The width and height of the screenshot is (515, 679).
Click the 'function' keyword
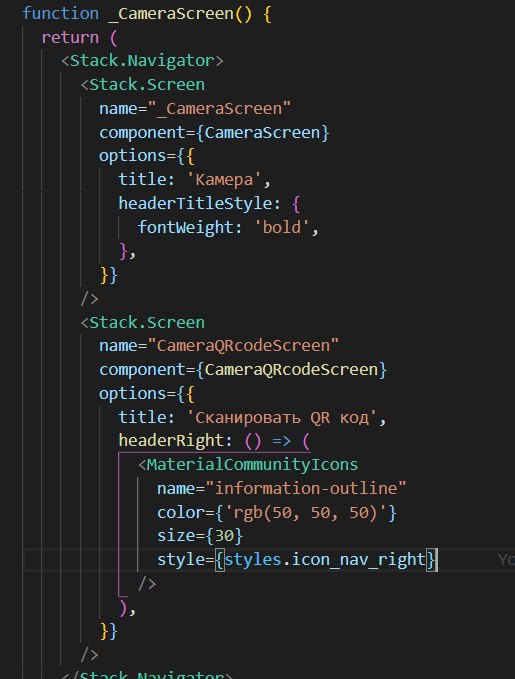61,13
